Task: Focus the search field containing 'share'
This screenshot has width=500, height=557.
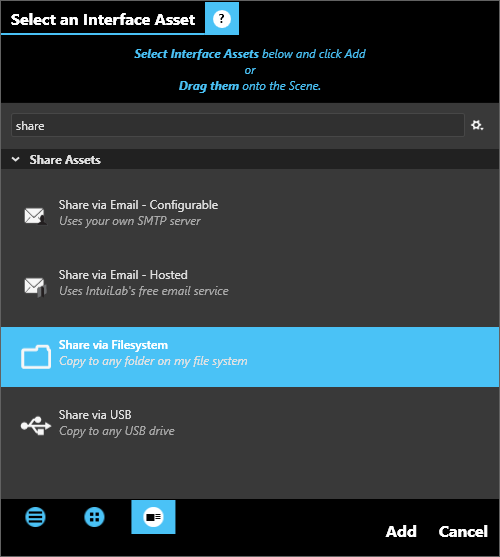Action: tap(238, 125)
